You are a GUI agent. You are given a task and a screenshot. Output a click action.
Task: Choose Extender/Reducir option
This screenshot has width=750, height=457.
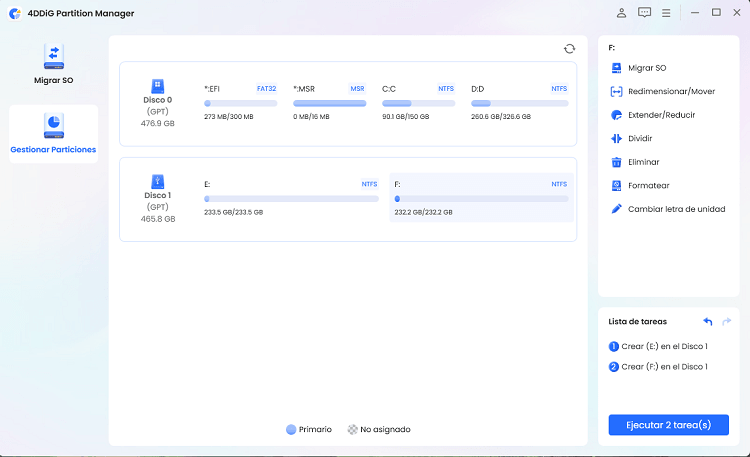661,115
